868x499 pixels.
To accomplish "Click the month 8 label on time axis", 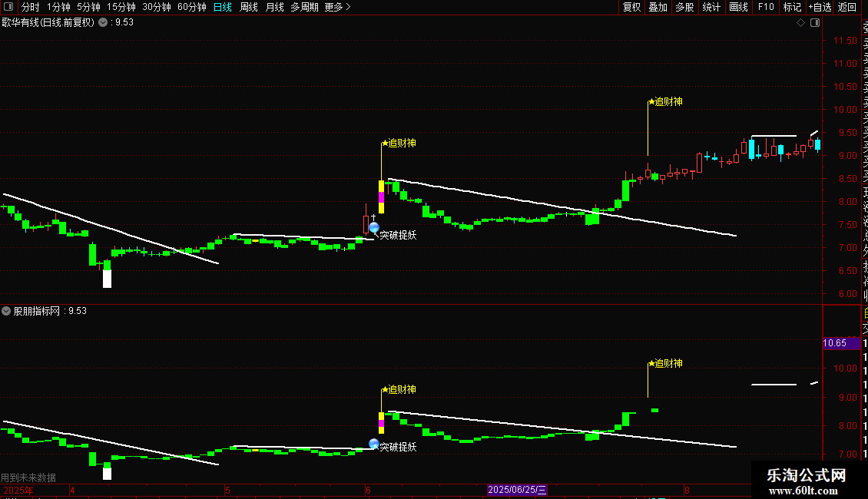I will (687, 490).
